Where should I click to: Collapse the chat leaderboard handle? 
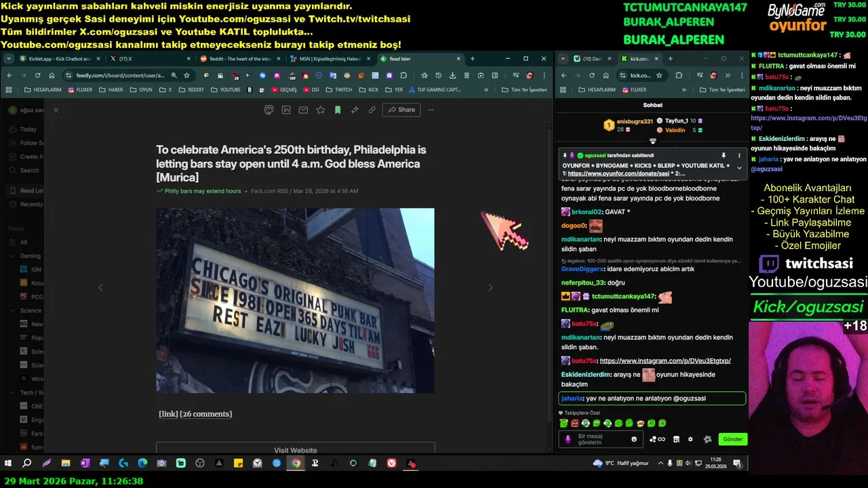pos(652,142)
